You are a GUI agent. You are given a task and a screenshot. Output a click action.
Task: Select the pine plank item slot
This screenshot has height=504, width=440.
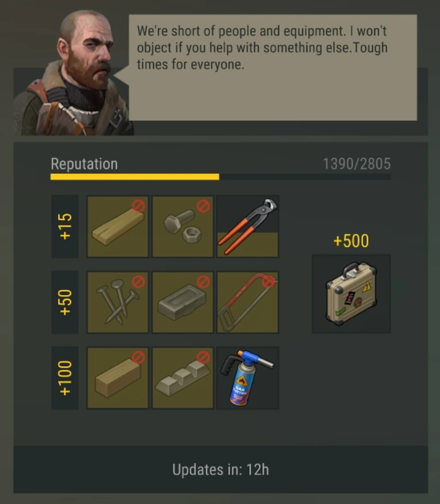(x=118, y=226)
